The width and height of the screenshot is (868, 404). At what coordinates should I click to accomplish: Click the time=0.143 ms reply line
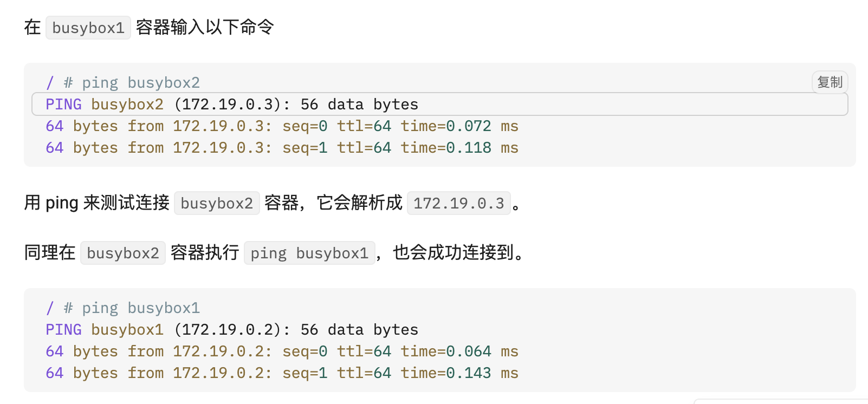click(x=282, y=373)
